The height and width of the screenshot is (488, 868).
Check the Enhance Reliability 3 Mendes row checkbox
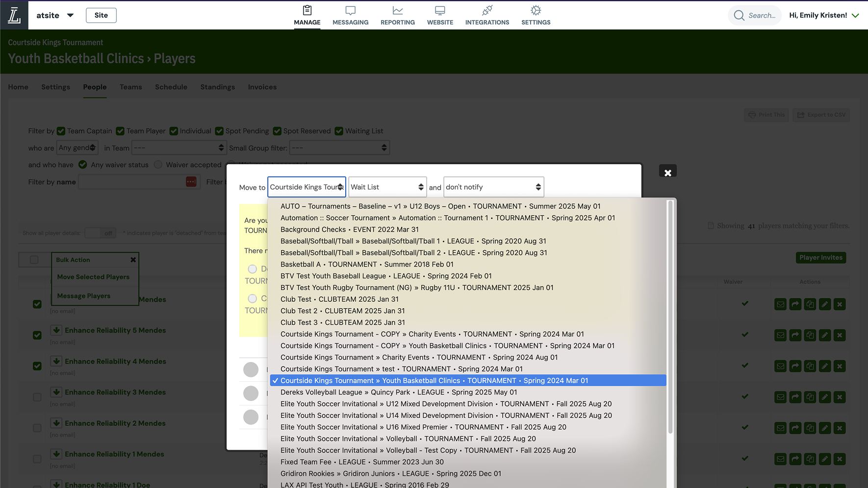tap(37, 397)
